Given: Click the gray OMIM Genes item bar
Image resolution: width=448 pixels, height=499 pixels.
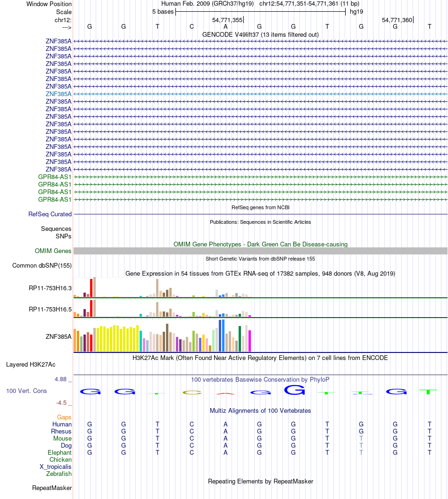Looking at the screenshot, I should tap(260, 251).
